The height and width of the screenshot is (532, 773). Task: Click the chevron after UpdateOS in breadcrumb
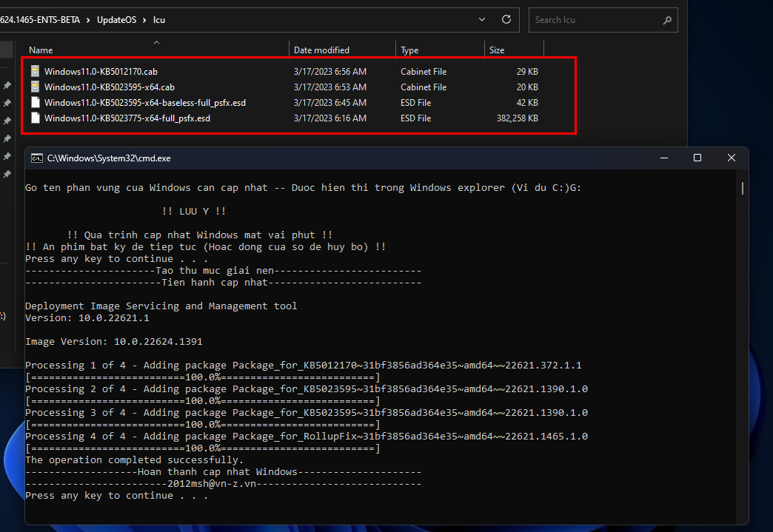pos(144,20)
